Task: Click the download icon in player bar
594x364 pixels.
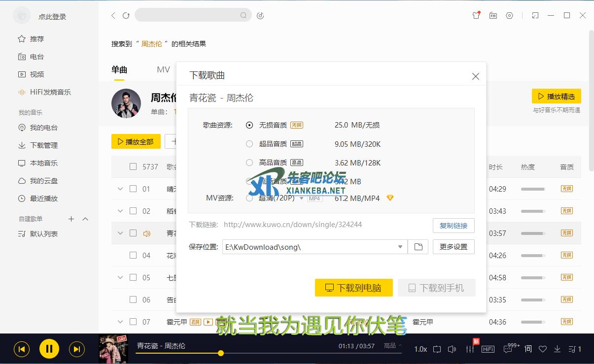Action: (558, 349)
